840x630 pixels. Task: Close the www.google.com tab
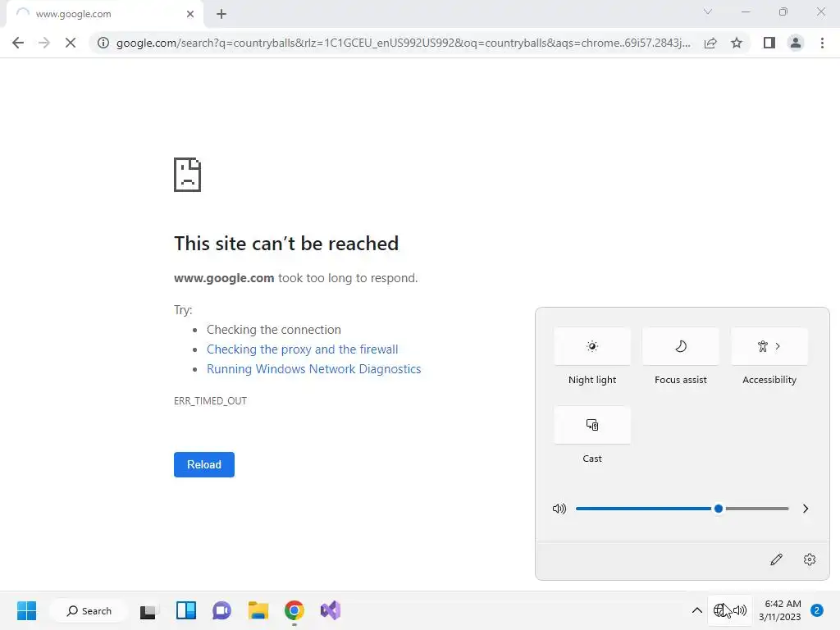point(190,14)
